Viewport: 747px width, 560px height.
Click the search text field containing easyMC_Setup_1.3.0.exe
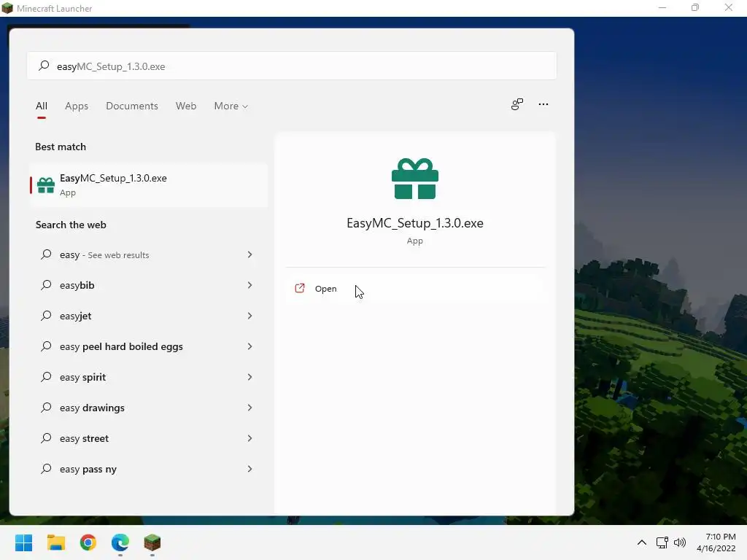point(292,66)
